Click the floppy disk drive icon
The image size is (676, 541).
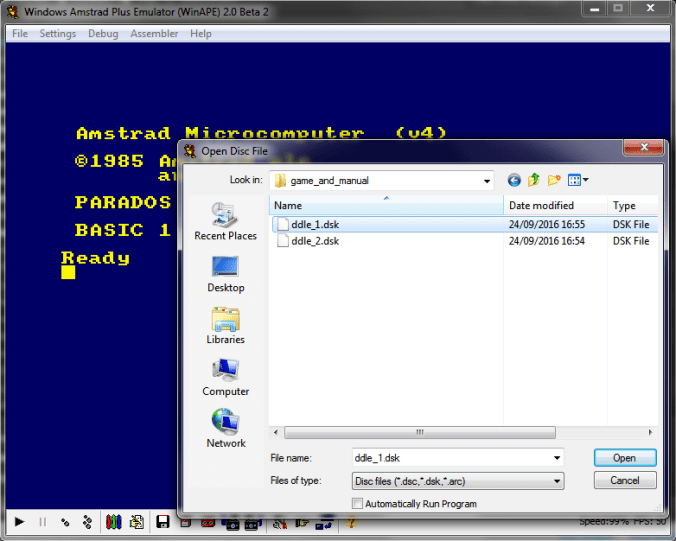tap(163, 522)
